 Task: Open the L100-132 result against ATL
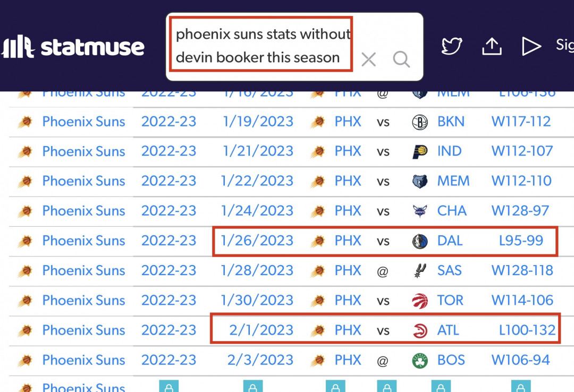point(527,330)
